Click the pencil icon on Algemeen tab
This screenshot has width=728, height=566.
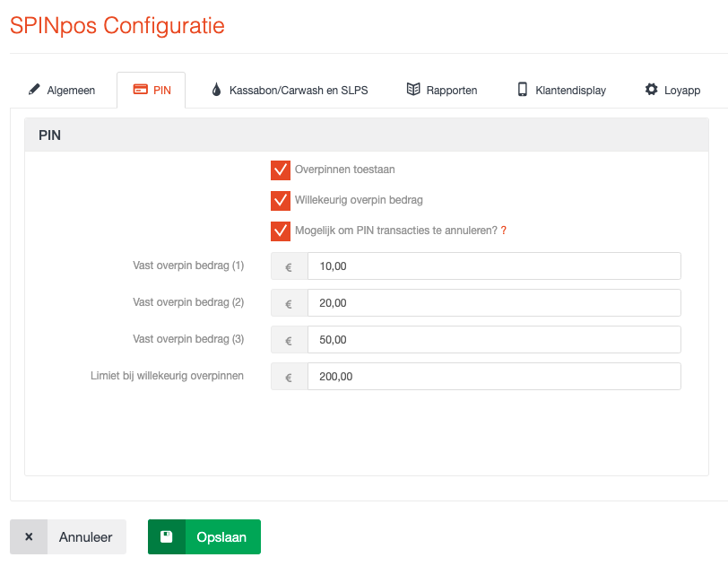[34, 89]
